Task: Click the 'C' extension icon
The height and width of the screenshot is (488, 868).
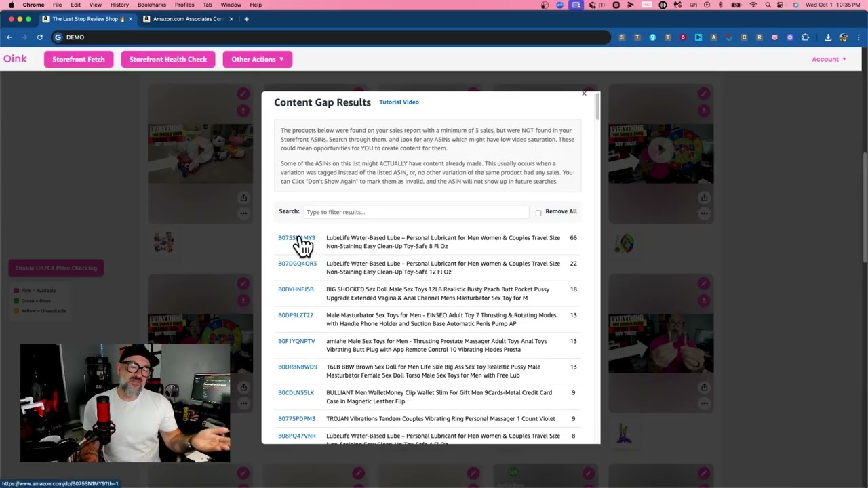Action: [744, 37]
